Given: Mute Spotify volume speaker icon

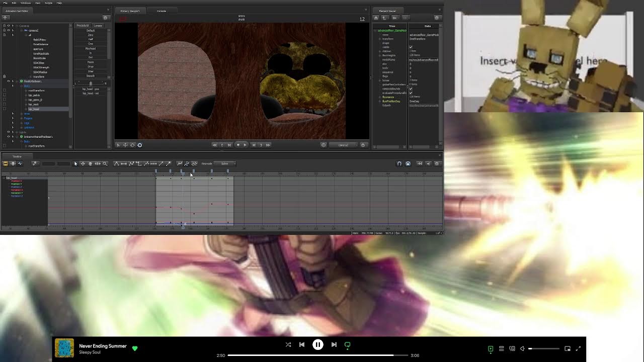Looking at the screenshot, I should [522, 348].
